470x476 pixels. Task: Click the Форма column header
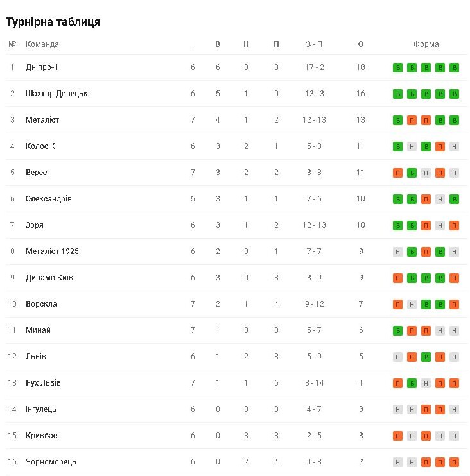[426, 44]
